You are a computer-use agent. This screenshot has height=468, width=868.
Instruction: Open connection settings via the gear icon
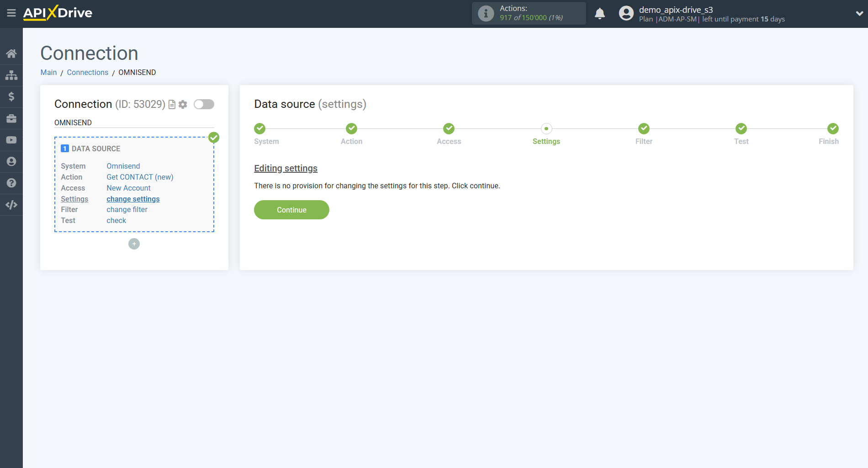[183, 104]
